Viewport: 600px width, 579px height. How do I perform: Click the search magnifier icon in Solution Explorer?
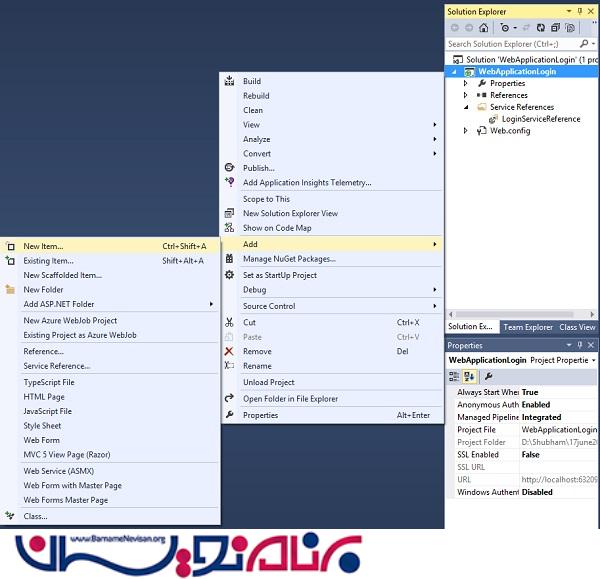584,44
